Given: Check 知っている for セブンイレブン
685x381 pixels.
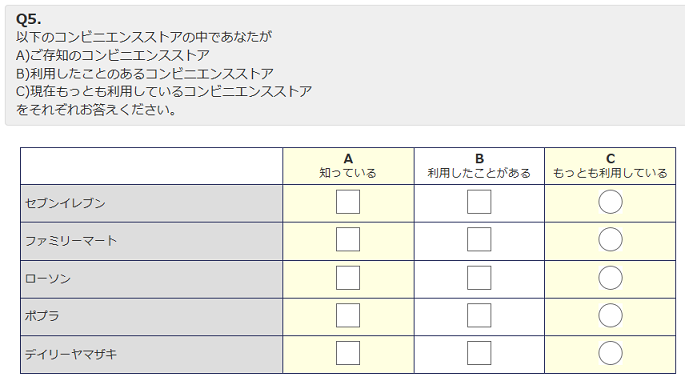Looking at the screenshot, I should pos(348,202).
